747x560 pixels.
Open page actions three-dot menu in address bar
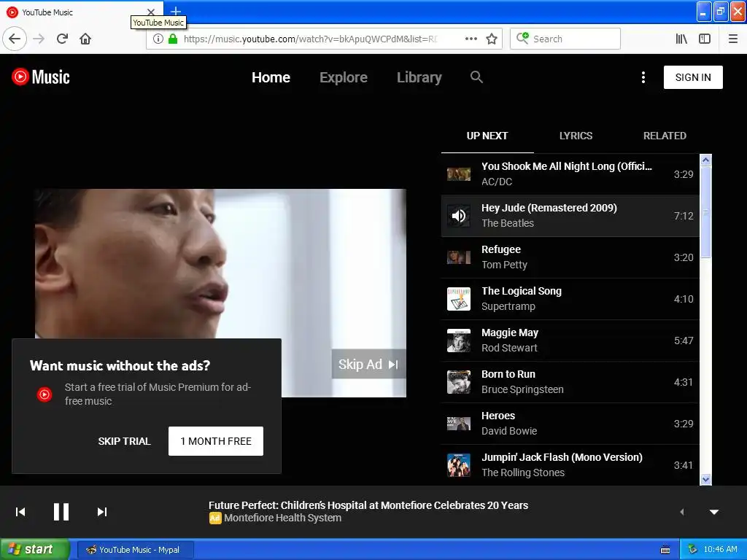[x=471, y=39]
